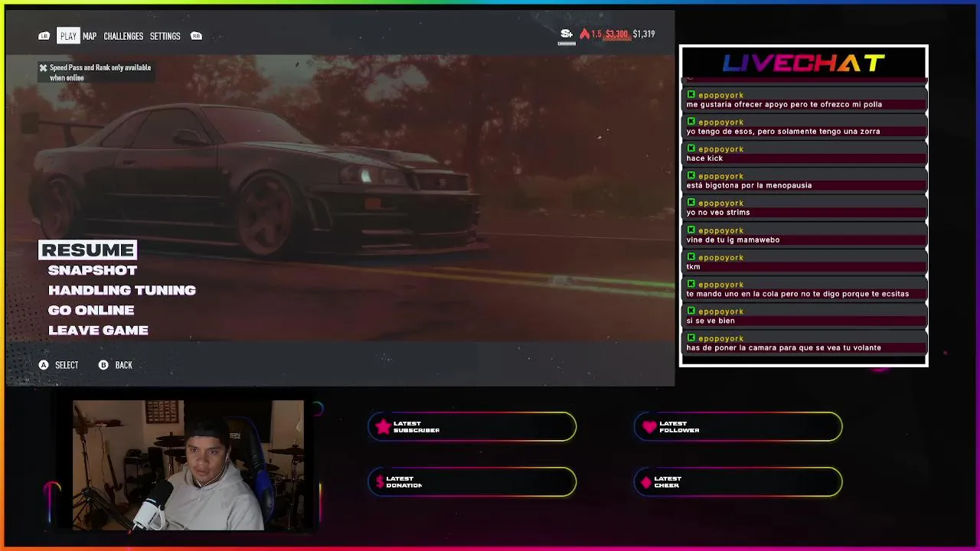
Task: Click the BACK prompt label
Action: click(123, 365)
